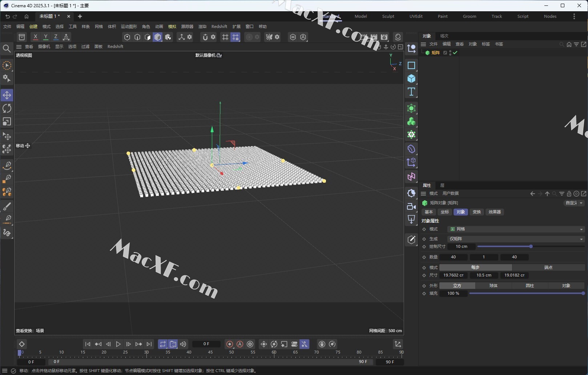Image resolution: width=588 pixels, height=375 pixels.
Task: Toggle Y axis lock
Action: [45, 37]
